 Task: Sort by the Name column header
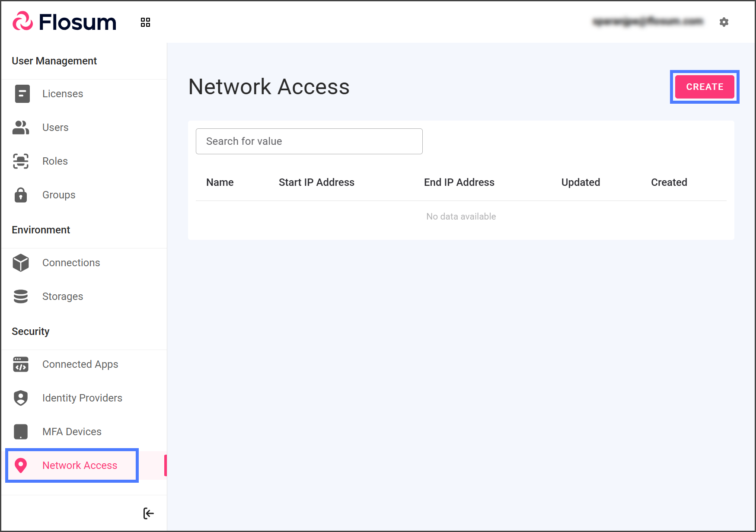[x=220, y=182]
